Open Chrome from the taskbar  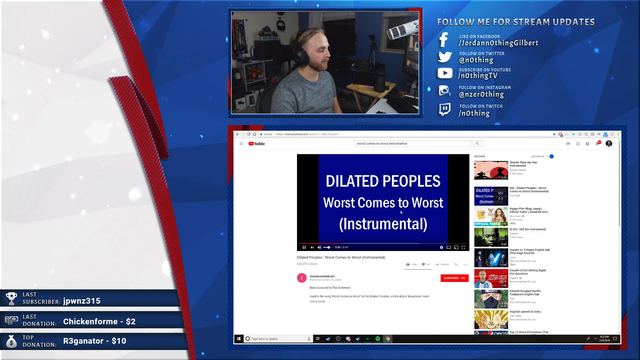[x=387, y=339]
